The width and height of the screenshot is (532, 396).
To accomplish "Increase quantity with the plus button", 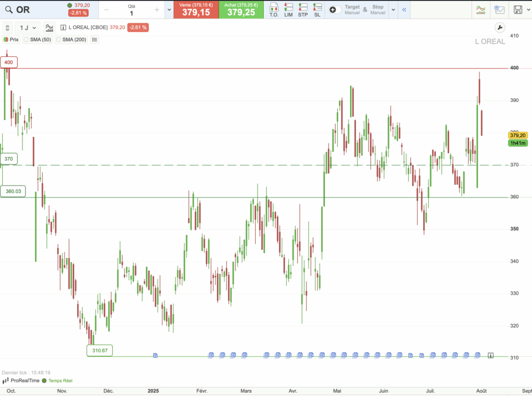I will pos(157,10).
